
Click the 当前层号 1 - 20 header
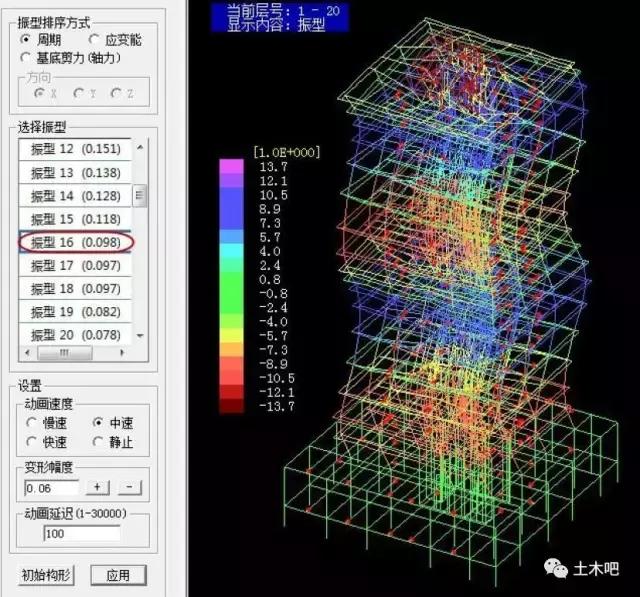[284, 11]
